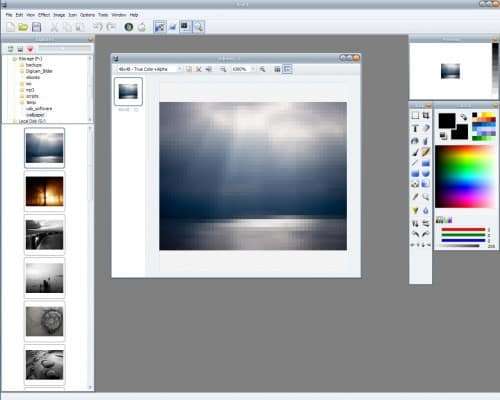This screenshot has width=500, height=400.
Task: Select the mp3 folder in tree
Action: [x=30, y=90]
